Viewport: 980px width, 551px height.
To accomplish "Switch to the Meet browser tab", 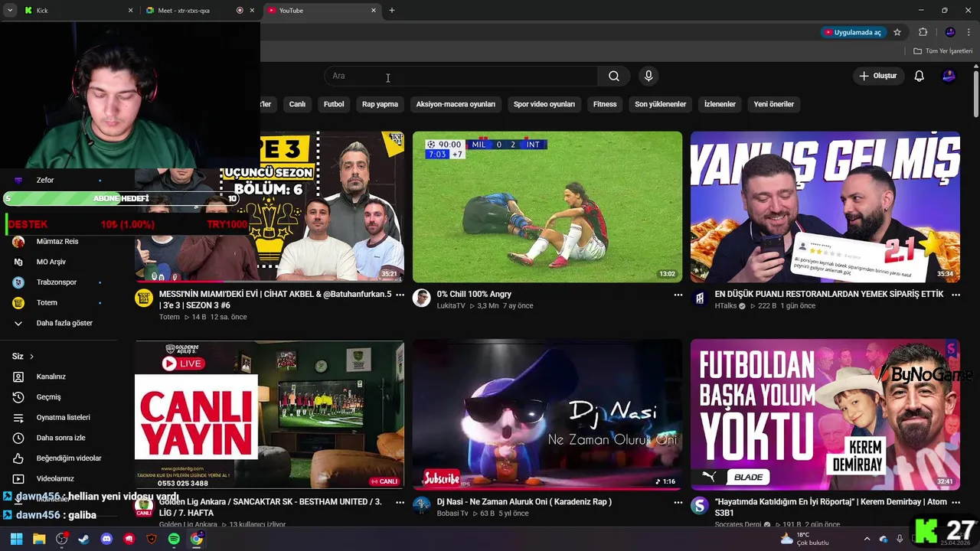I will [198, 10].
